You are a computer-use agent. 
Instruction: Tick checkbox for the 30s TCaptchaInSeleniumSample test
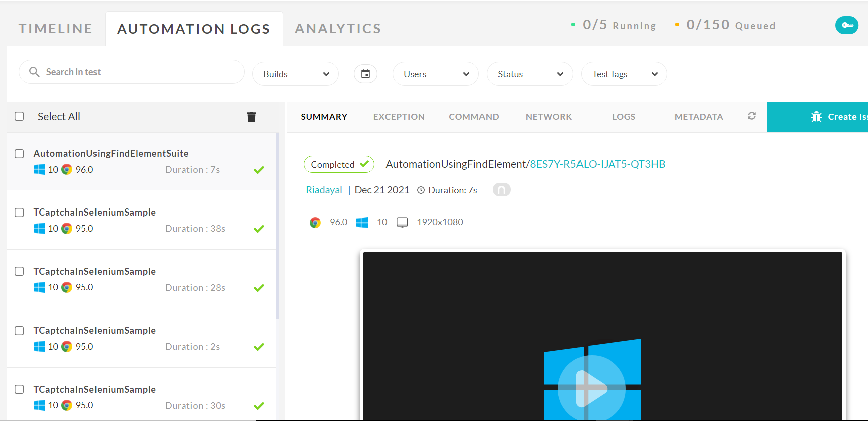19,389
